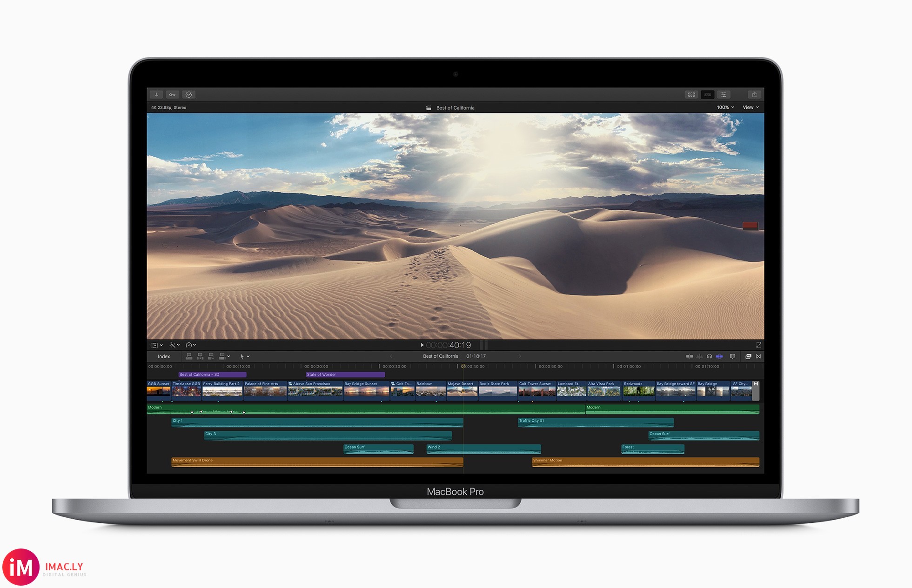Click the Overwrite clip icon
This screenshot has height=588, width=912.
[222, 356]
